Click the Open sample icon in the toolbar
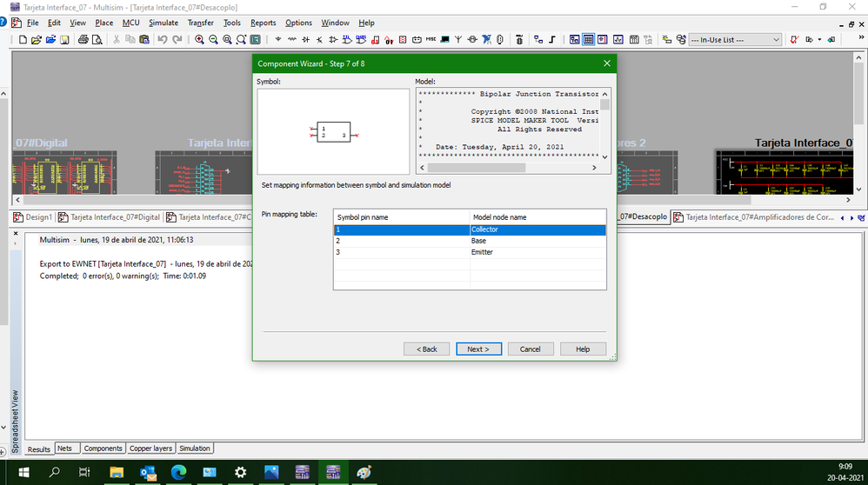 (51, 40)
